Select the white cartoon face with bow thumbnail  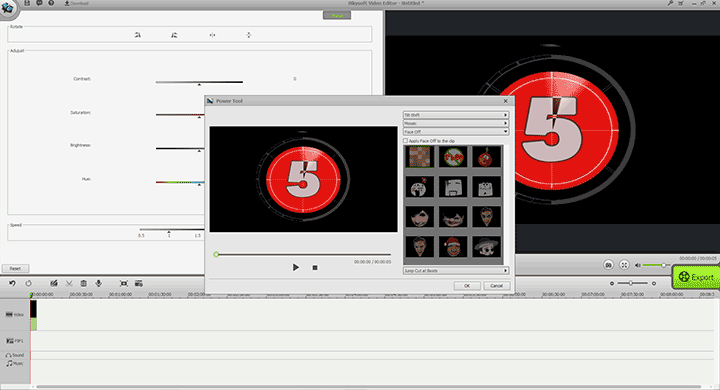(420, 187)
